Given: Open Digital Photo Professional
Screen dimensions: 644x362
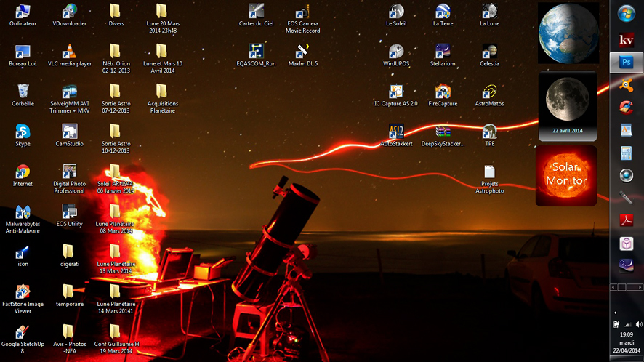Looking at the screenshot, I should (x=69, y=179).
